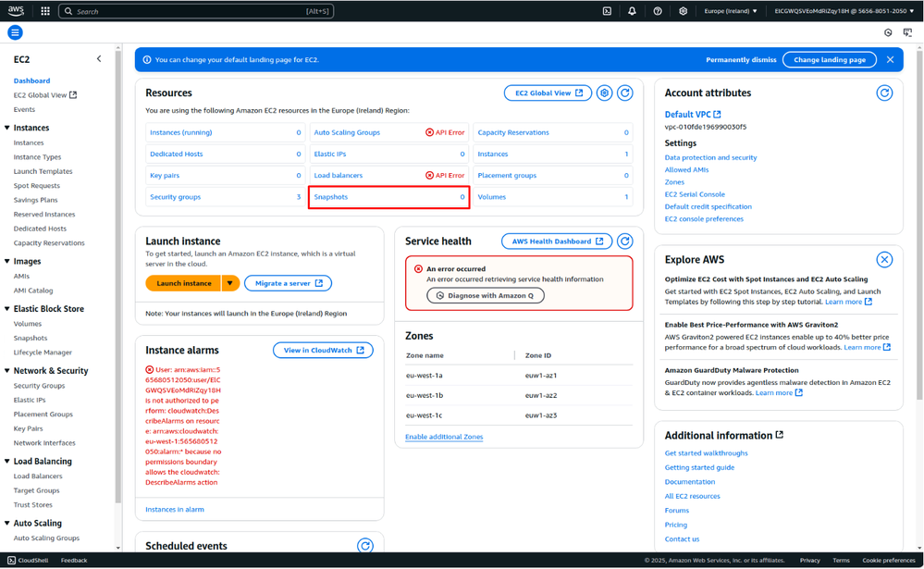Open EC2 Serial Console settings link
The image size is (924, 569).
tap(695, 194)
